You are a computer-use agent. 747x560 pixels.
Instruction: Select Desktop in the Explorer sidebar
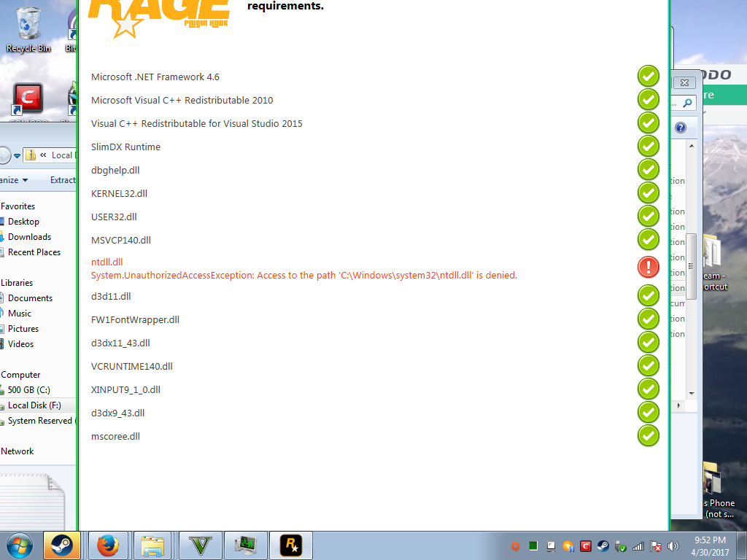click(23, 222)
